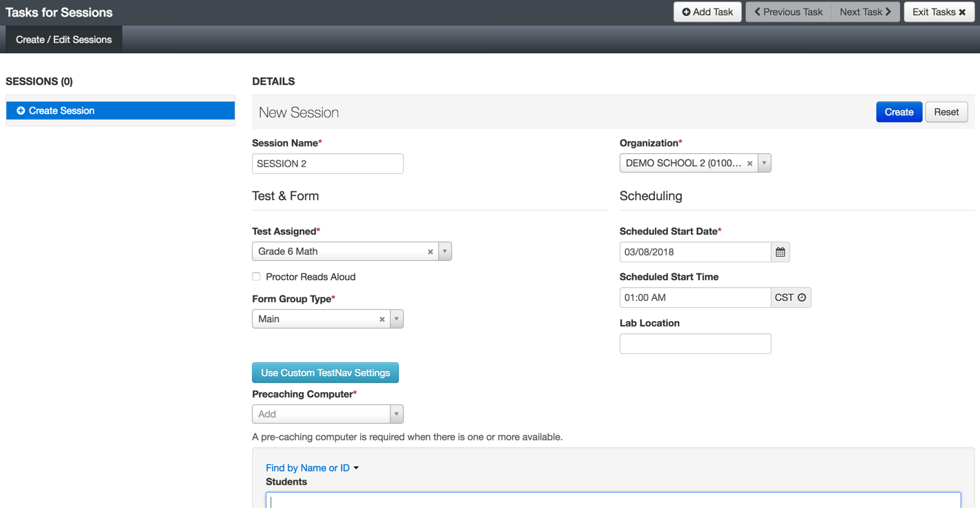The width and height of the screenshot is (980, 508).
Task: Open the Precaching Computer Add dropdown
Action: click(327, 414)
